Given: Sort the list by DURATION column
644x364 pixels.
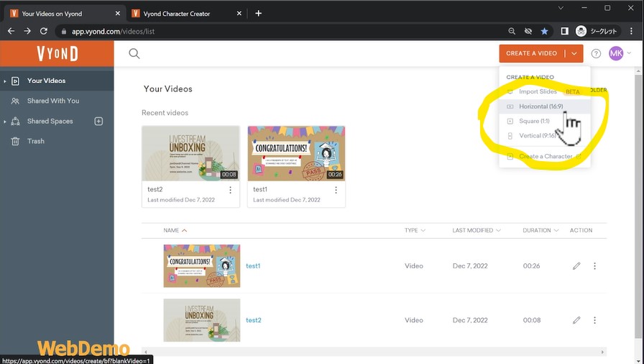Looking at the screenshot, I should pyautogui.click(x=540, y=230).
